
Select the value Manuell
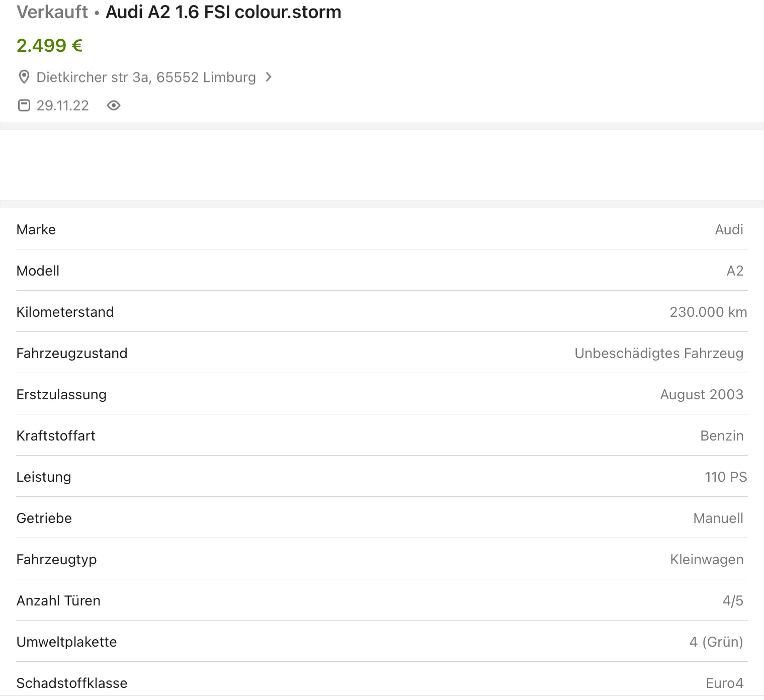point(718,518)
